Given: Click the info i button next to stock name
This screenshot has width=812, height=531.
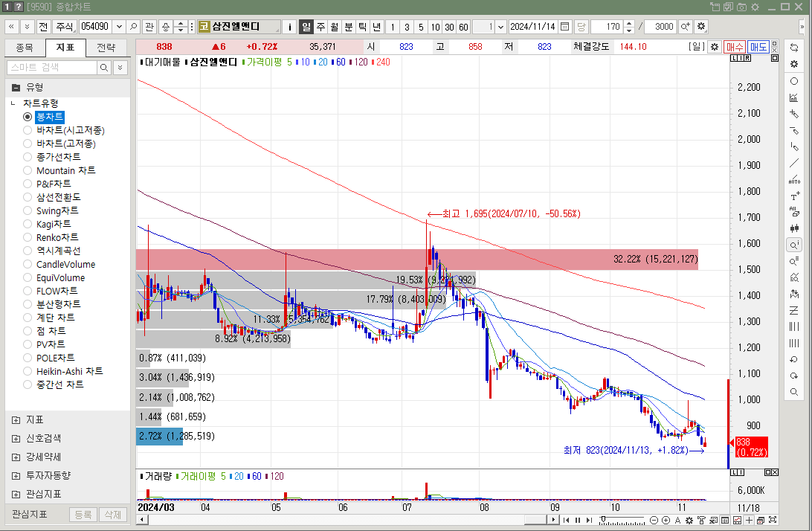Looking at the screenshot, I should point(290,27).
